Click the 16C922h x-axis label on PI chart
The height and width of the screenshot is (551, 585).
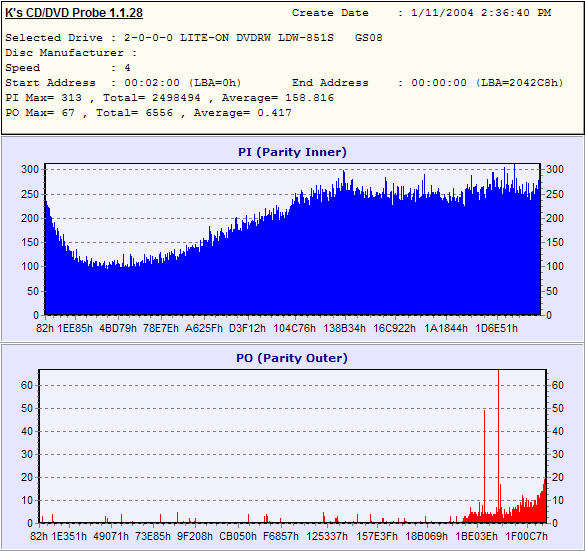pyautogui.click(x=394, y=328)
